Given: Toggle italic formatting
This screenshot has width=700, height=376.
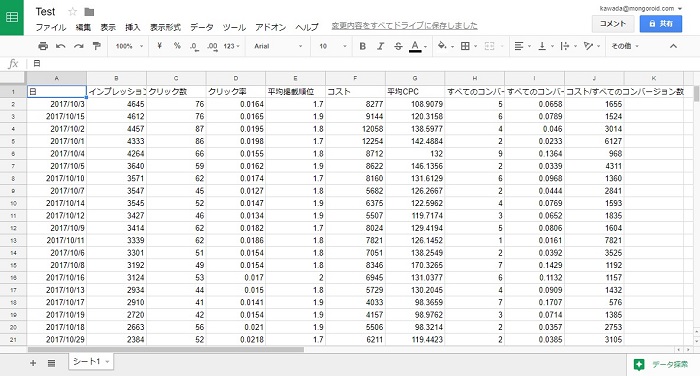Looking at the screenshot, I should tap(380, 46).
